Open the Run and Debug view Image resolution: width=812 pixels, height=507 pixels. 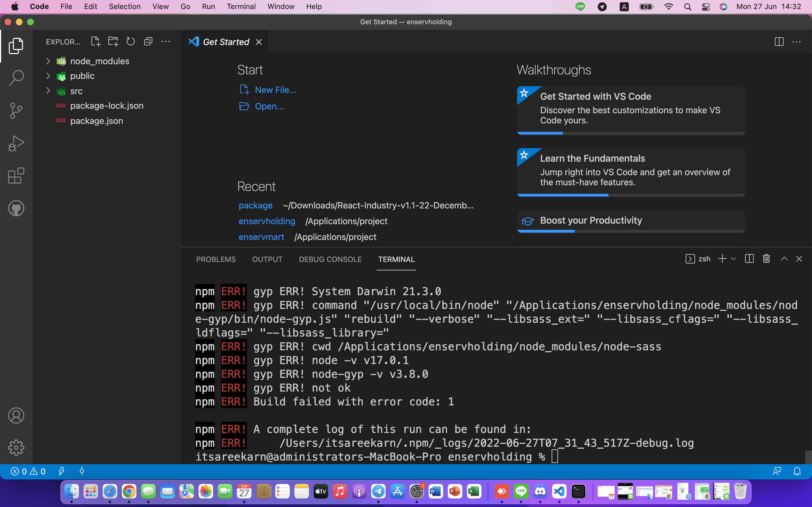pyautogui.click(x=16, y=143)
